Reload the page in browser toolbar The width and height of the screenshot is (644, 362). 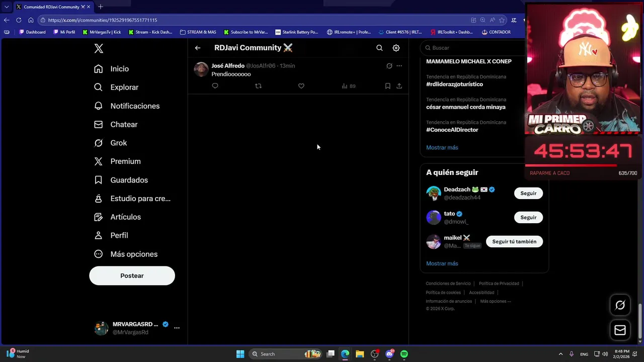pyautogui.click(x=19, y=20)
